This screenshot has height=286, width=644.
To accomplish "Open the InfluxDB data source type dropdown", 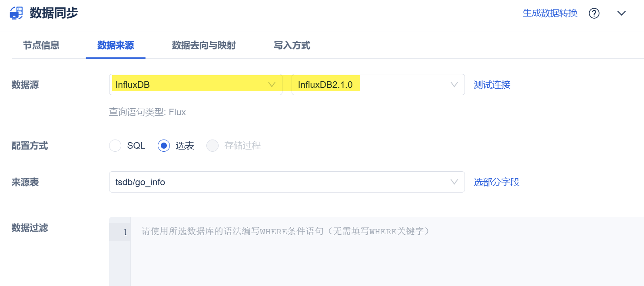I will 196,85.
